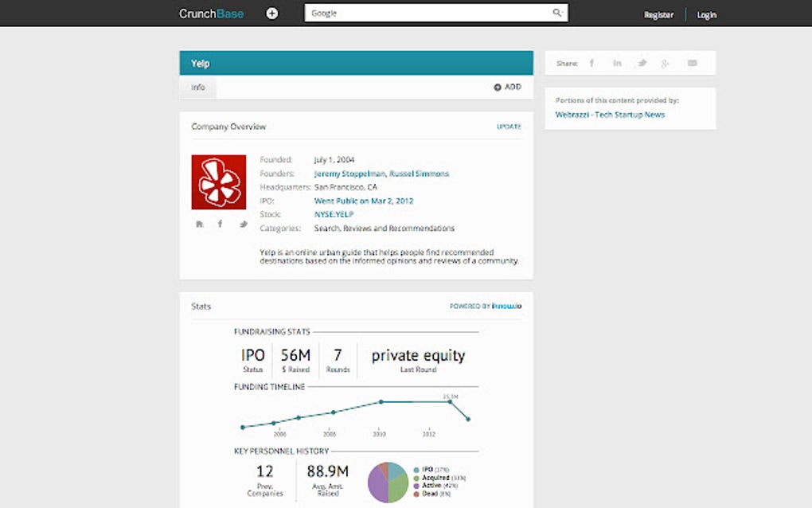The image size is (812, 508).
Task: Open the NYSE:YELP stock link
Action: tap(334, 214)
